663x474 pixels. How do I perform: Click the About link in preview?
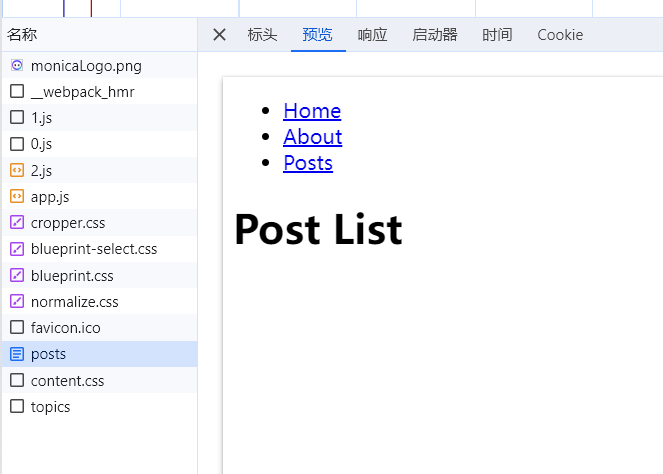click(x=312, y=137)
